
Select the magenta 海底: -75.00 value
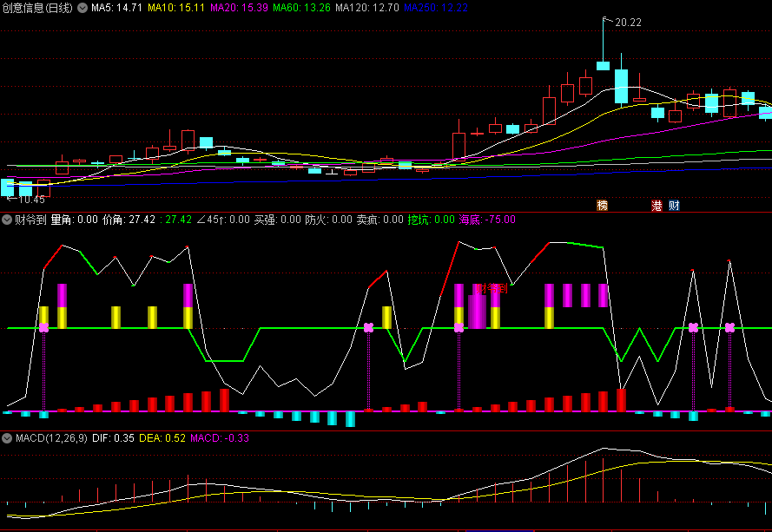(x=487, y=220)
